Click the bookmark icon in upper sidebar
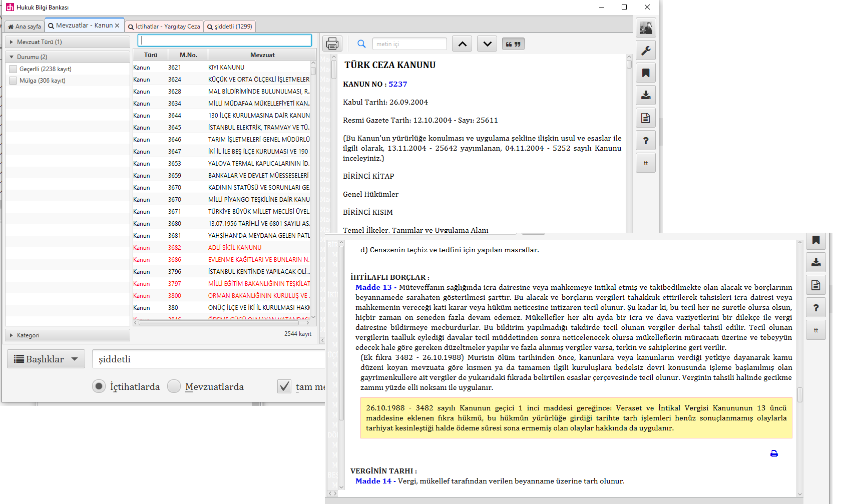This screenshot has width=847, height=504. [x=646, y=73]
